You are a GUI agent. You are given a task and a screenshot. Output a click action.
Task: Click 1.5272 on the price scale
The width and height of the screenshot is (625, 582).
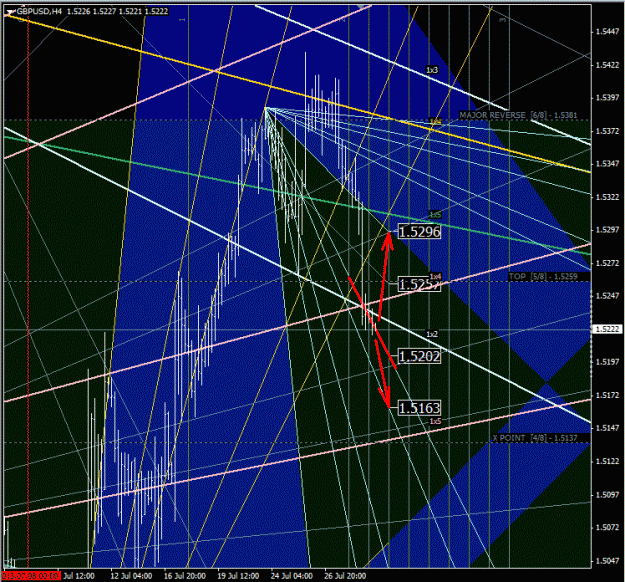pos(607,263)
